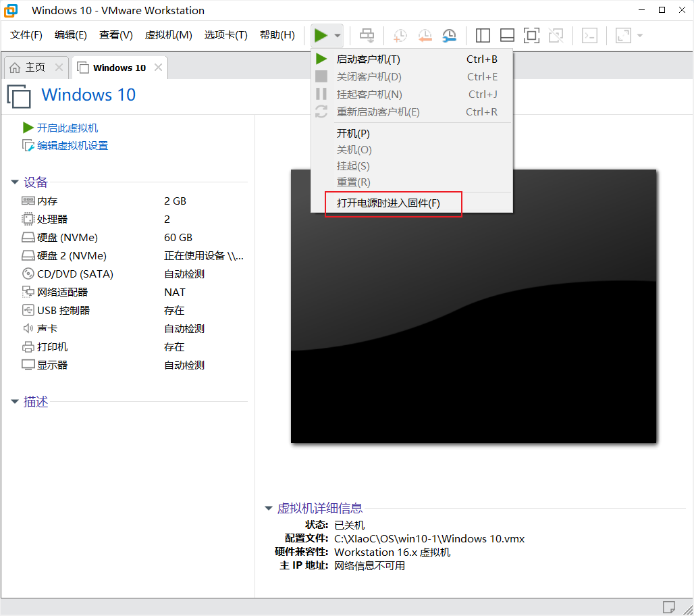Click the NAT value for network adapter
This screenshot has width=694, height=616.
[x=175, y=292]
